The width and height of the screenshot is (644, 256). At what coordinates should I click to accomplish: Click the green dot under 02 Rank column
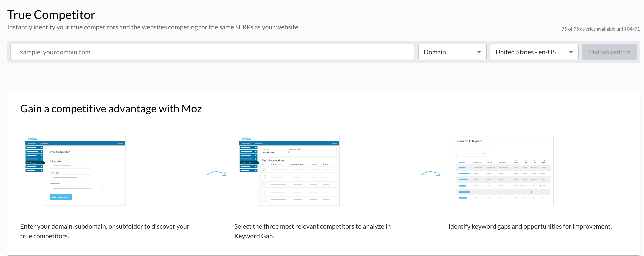pyautogui.click(x=531, y=168)
